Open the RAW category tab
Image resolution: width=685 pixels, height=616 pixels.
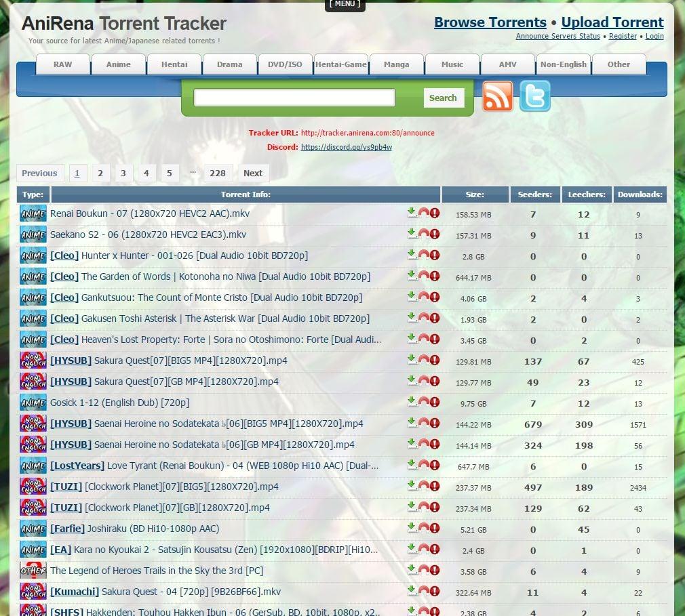point(63,64)
